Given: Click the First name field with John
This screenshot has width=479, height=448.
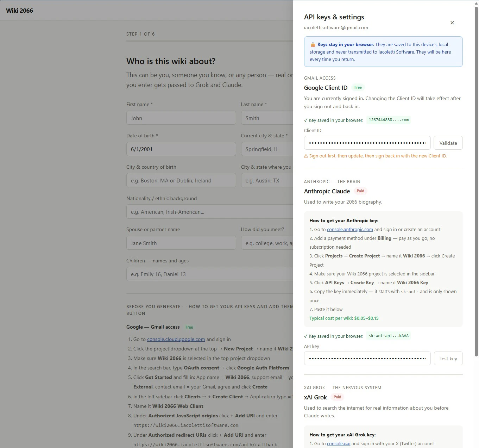Looking at the screenshot, I should (181, 118).
